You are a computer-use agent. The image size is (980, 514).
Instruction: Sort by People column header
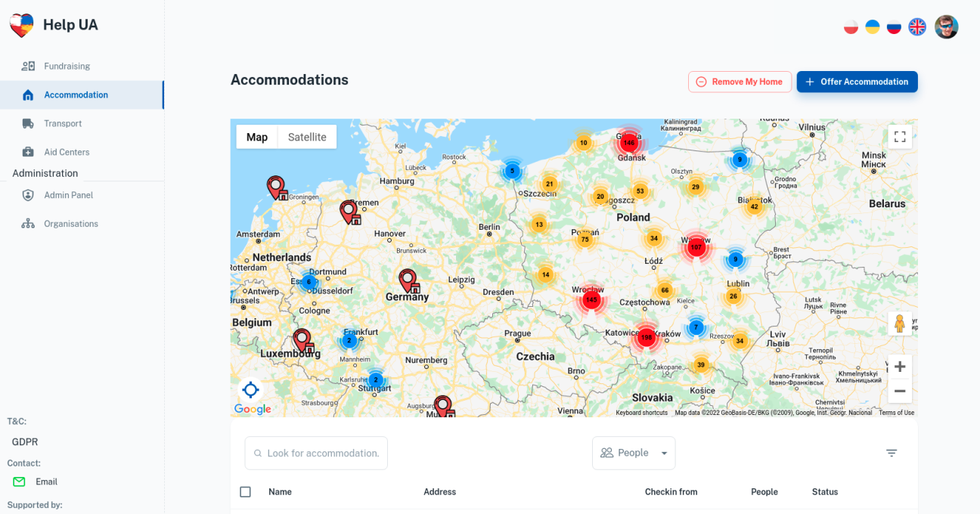pyautogui.click(x=764, y=492)
